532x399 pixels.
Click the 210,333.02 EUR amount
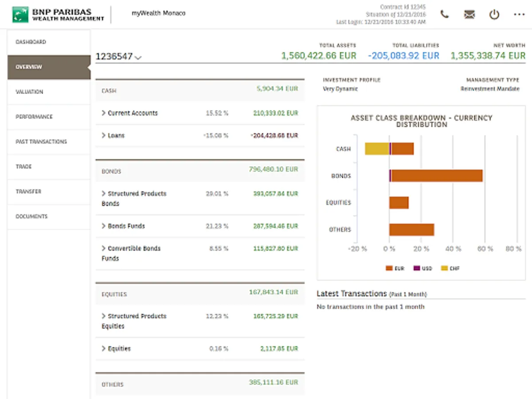[276, 113]
